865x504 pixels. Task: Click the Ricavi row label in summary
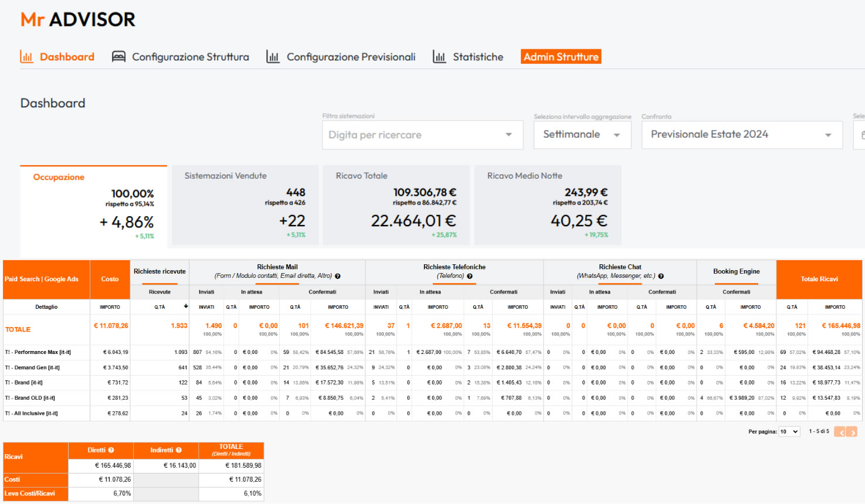[x=13, y=457]
